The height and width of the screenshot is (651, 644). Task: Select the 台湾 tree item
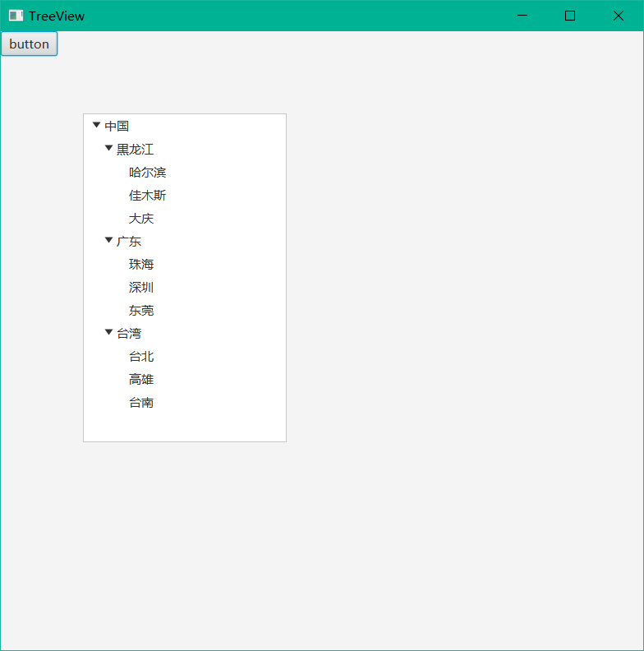(185, 333)
